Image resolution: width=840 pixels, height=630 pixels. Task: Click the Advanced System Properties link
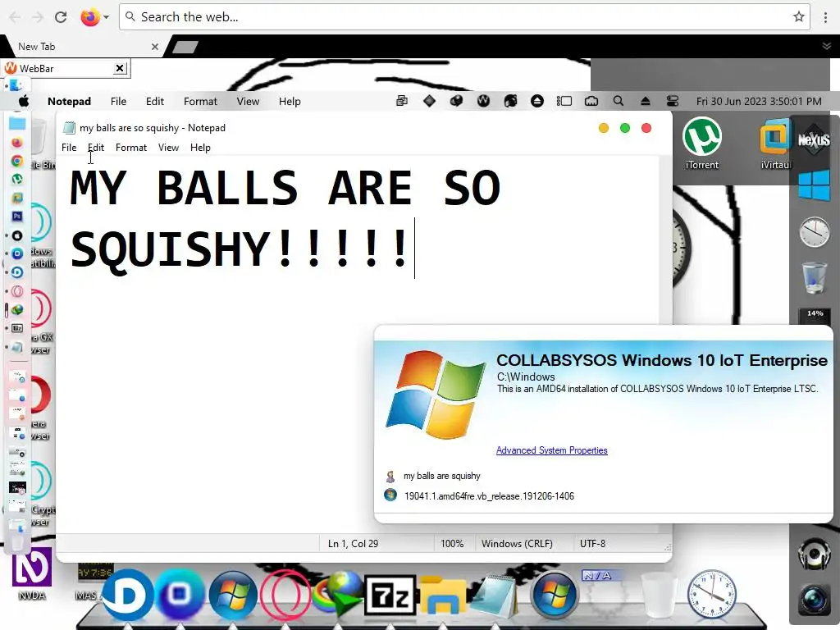[552, 450]
